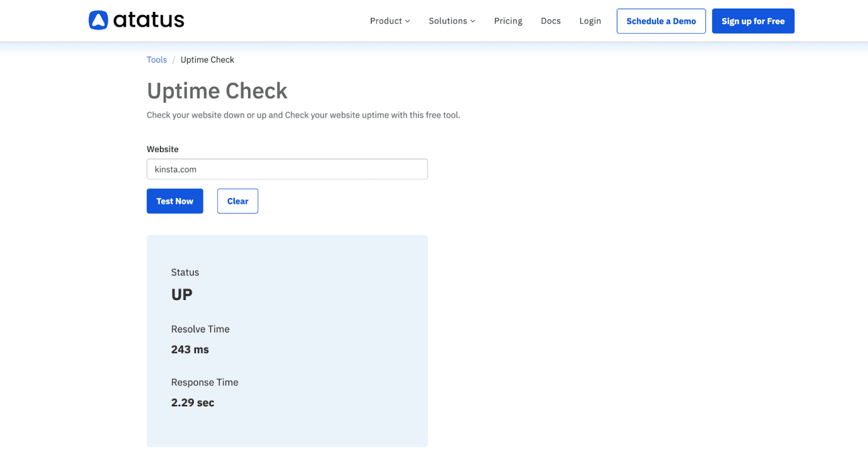Navigate to Tools via the breadcrumb

pos(157,60)
